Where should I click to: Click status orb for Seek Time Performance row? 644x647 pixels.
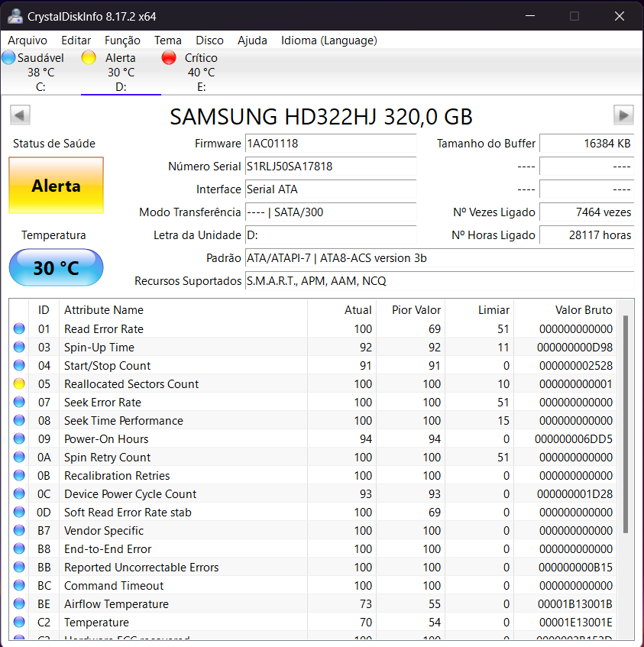pyautogui.click(x=19, y=420)
